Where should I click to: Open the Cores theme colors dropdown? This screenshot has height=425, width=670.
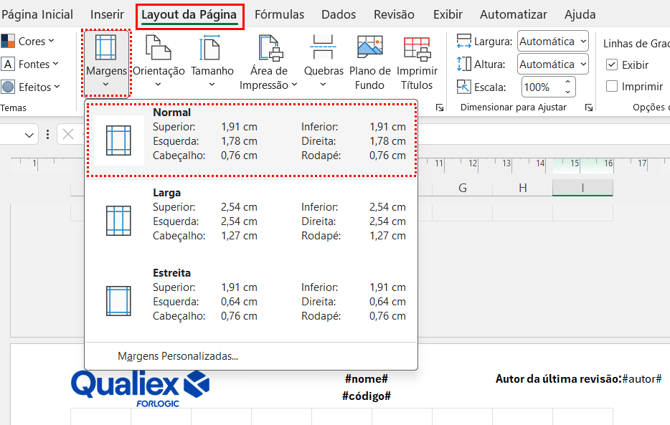32,41
